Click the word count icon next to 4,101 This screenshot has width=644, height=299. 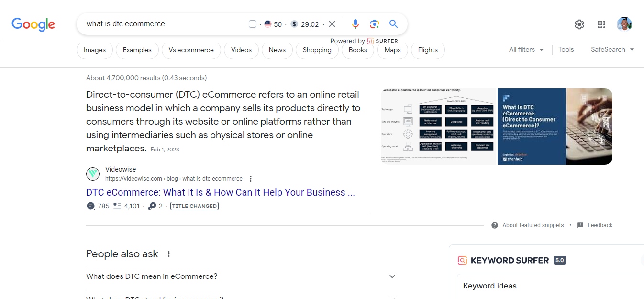click(x=117, y=206)
